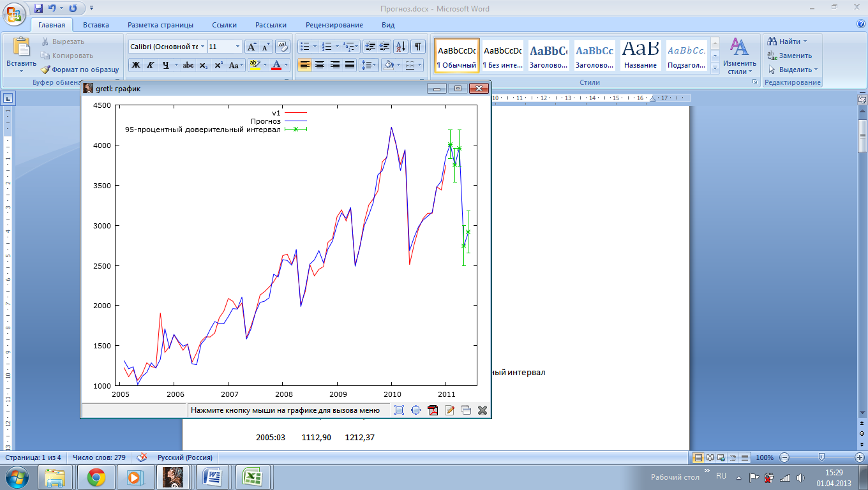Switch to the Рассылки tab

[x=271, y=25]
